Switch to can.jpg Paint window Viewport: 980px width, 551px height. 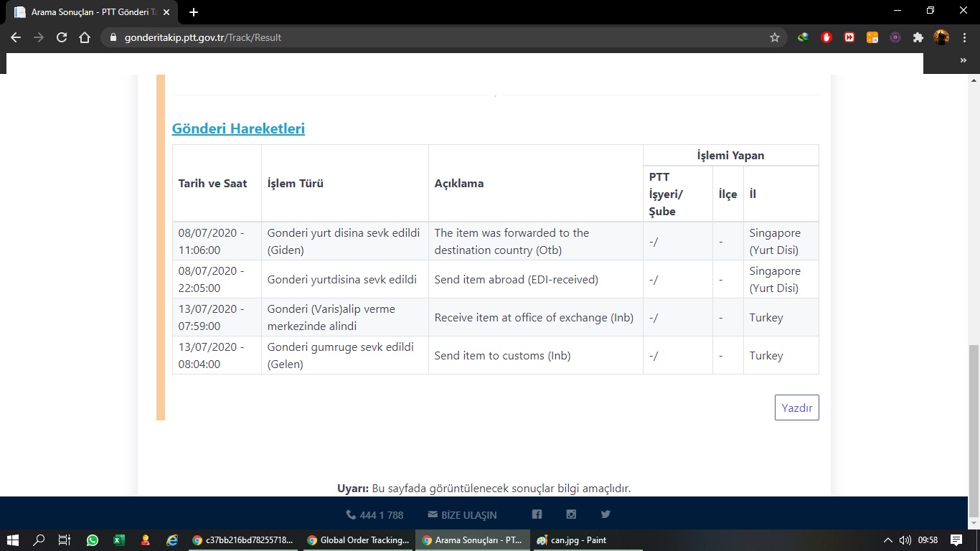click(x=587, y=540)
